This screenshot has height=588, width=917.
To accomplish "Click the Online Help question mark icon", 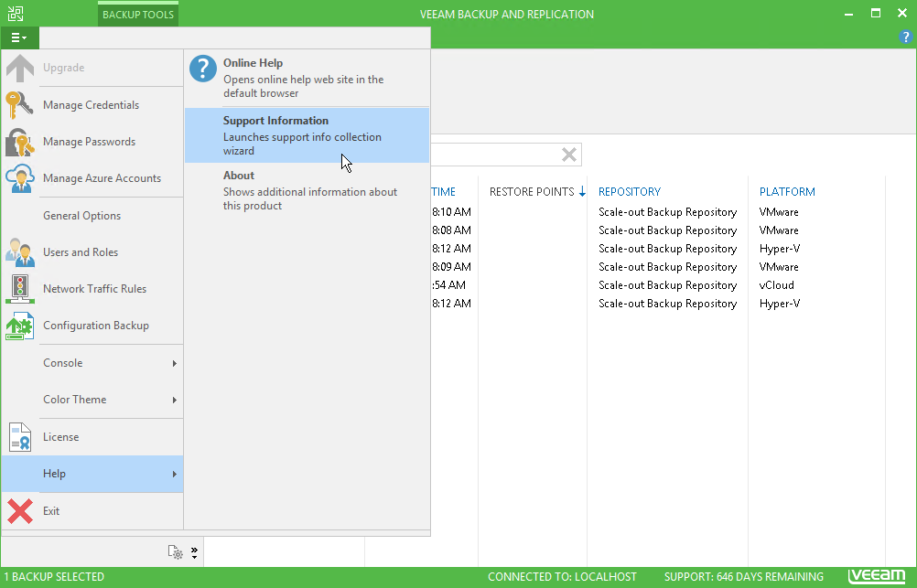I will [x=203, y=69].
